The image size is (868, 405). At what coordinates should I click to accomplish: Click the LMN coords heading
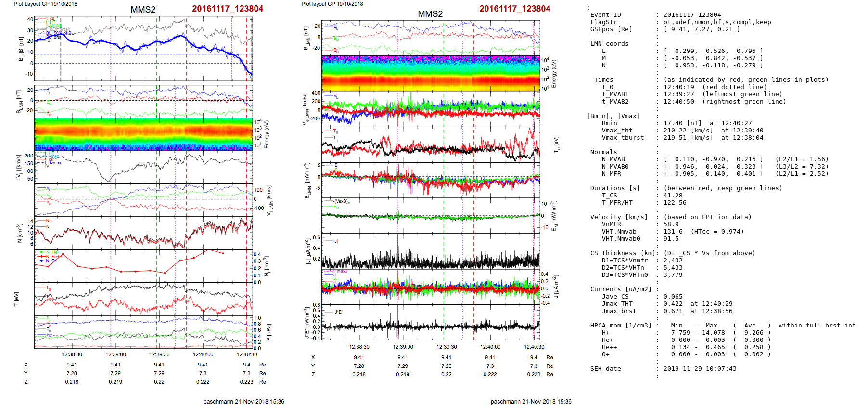click(x=609, y=44)
